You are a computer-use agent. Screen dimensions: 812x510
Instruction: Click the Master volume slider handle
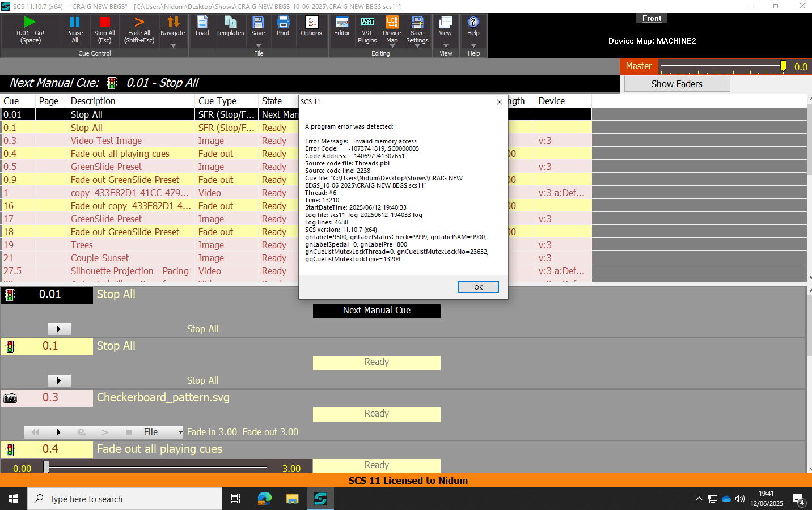[783, 66]
